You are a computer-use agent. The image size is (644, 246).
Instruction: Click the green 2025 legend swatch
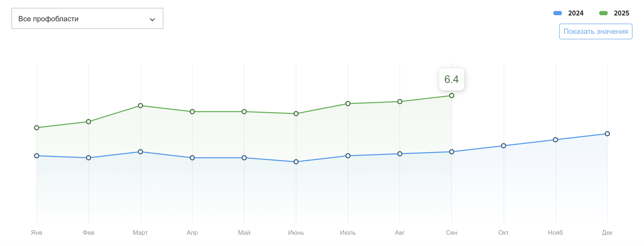point(603,13)
